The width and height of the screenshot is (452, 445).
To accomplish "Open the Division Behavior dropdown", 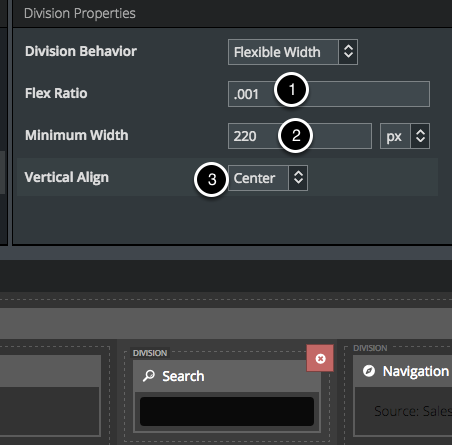I will click(x=293, y=52).
